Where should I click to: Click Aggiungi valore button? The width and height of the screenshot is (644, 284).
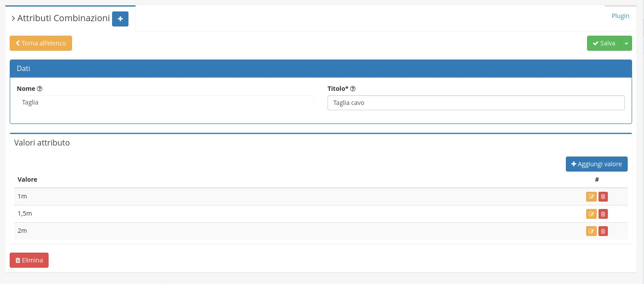point(596,164)
